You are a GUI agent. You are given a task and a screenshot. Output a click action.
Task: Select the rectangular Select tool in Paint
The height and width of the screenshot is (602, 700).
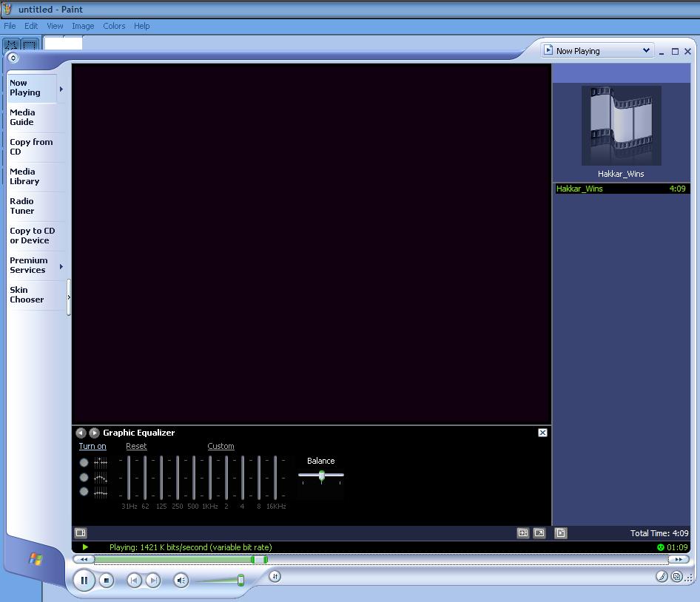coord(30,44)
